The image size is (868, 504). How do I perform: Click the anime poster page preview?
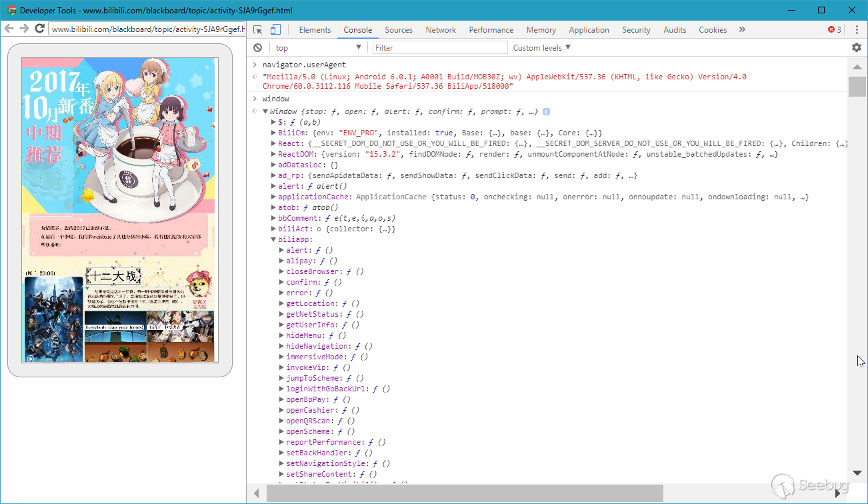[120, 210]
